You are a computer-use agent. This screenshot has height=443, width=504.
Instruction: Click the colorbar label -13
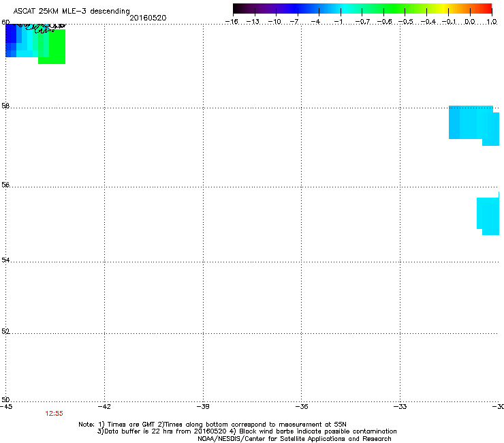coord(253,22)
